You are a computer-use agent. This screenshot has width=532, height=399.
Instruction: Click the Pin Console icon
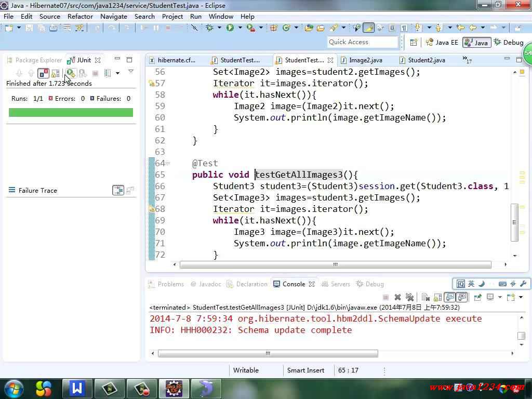(478, 297)
